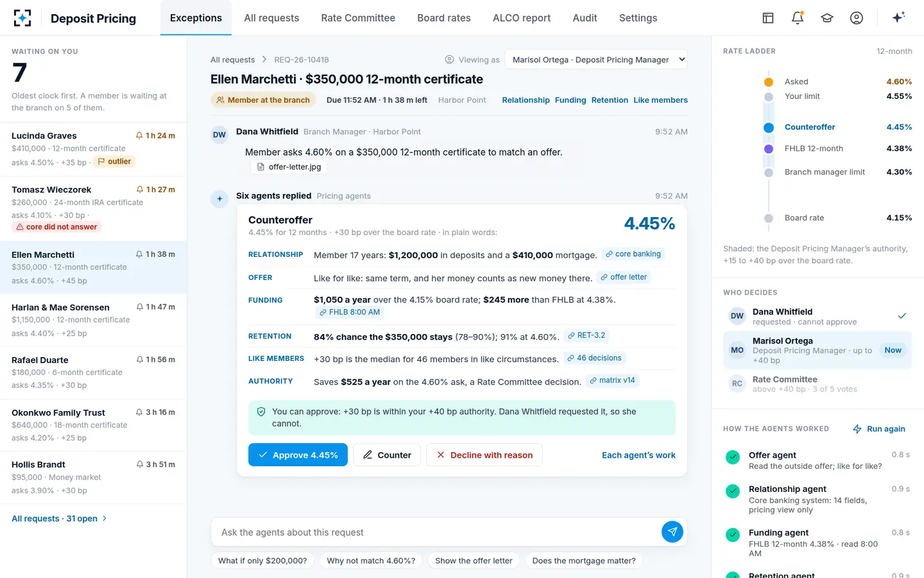Click the Asked orange dot on rate ladder
The image size is (924, 578).
pos(769,82)
